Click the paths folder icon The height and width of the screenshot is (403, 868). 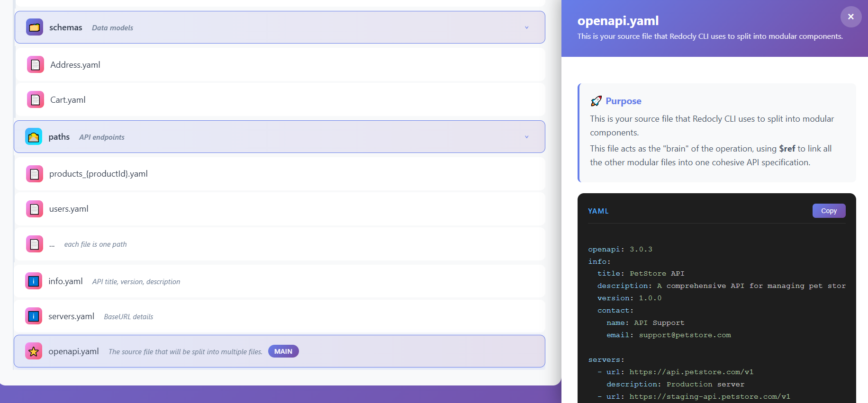34,137
